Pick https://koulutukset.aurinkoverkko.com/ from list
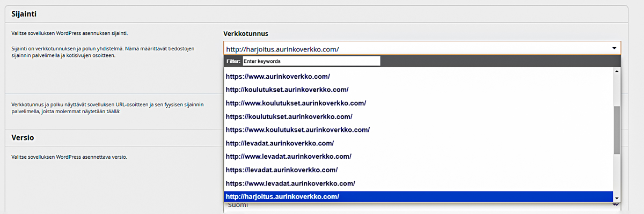The image size is (644, 214). click(419, 116)
